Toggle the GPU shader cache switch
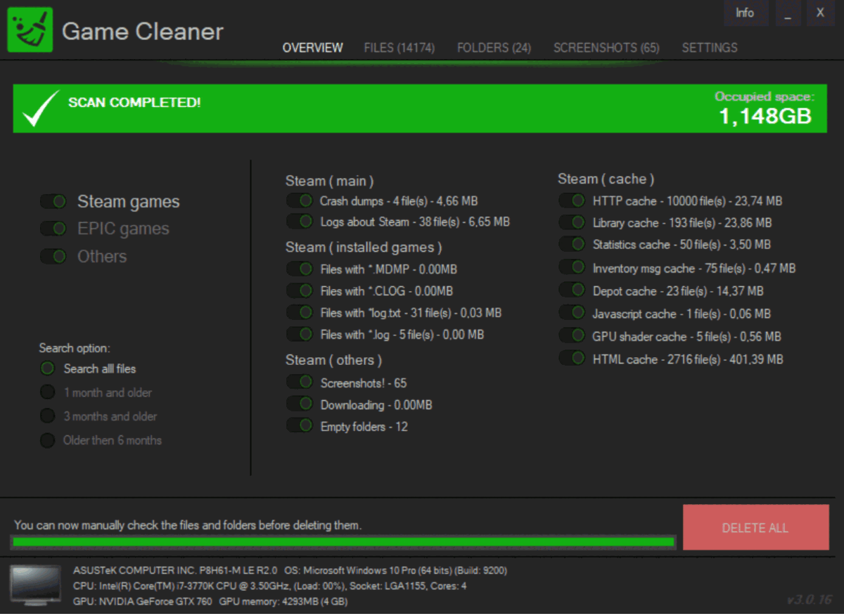This screenshot has width=844, height=616. click(573, 335)
